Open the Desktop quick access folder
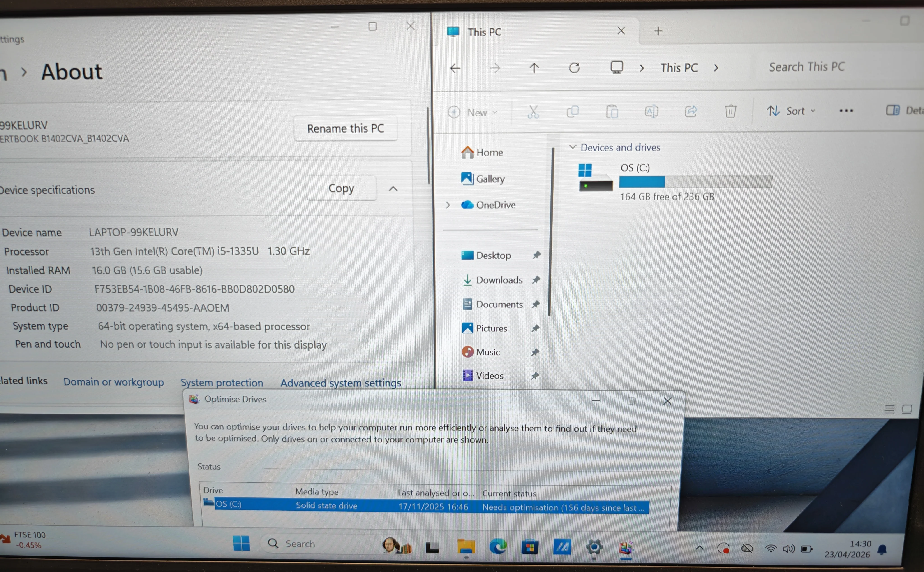The height and width of the screenshot is (572, 924). click(x=486, y=255)
